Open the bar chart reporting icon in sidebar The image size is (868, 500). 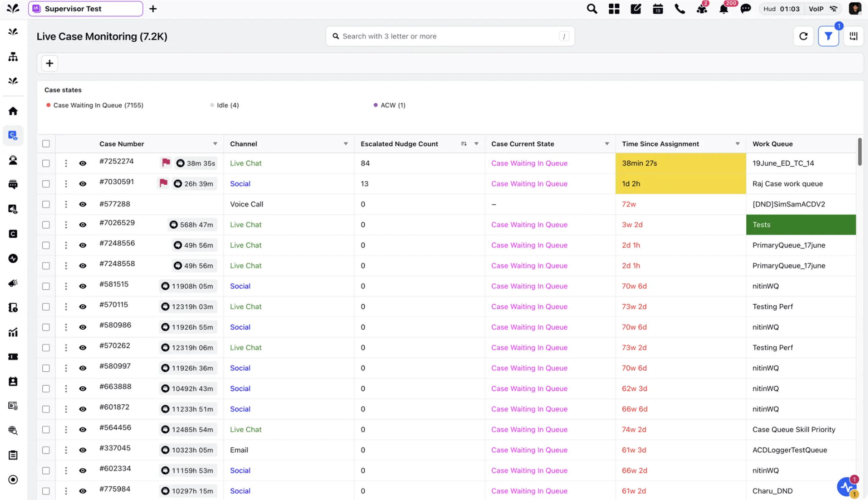(x=13, y=332)
